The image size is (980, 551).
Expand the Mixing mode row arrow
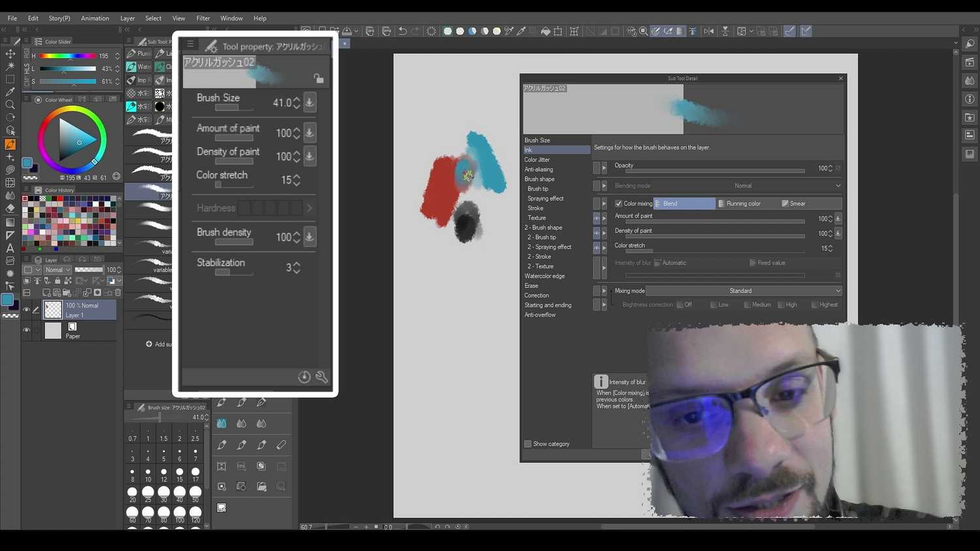pos(604,291)
